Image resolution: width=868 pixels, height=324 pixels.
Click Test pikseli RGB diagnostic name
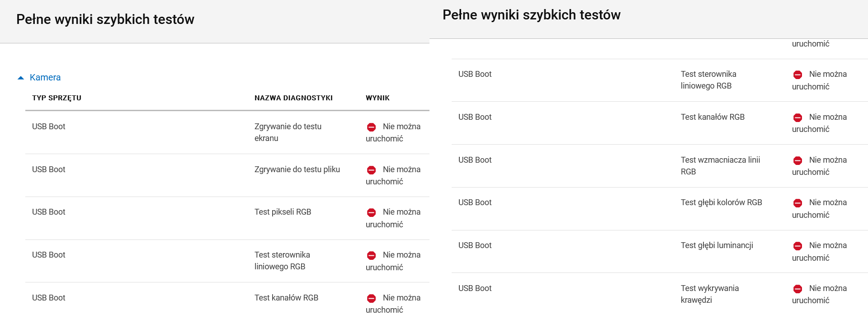283,212
